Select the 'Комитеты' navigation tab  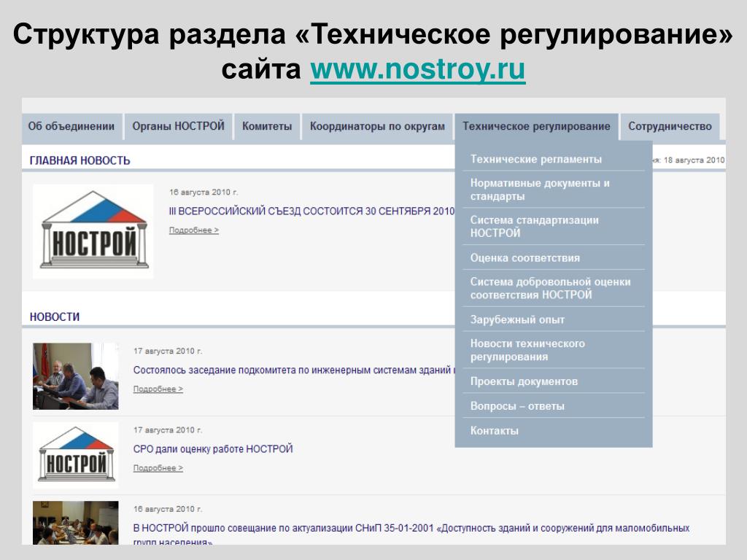267,127
